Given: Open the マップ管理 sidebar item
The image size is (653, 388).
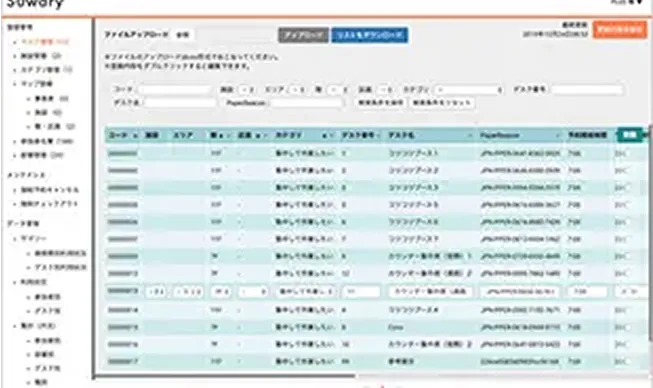Looking at the screenshot, I should click(x=37, y=84).
